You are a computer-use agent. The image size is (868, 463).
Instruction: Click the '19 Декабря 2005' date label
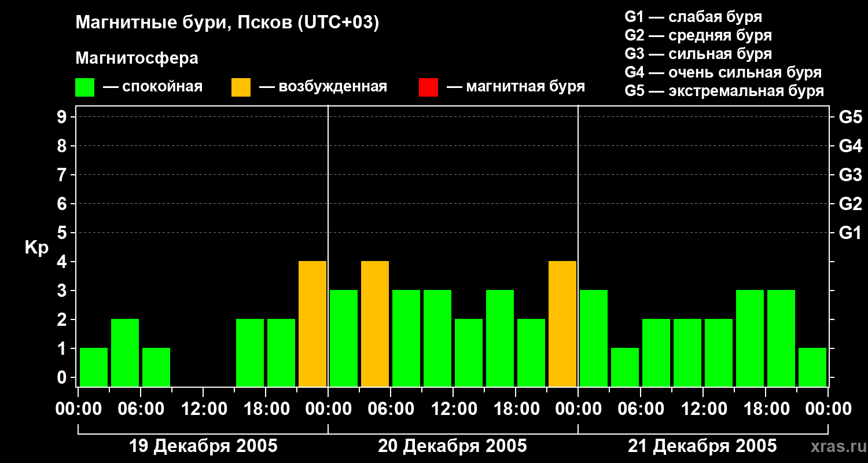[203, 446]
